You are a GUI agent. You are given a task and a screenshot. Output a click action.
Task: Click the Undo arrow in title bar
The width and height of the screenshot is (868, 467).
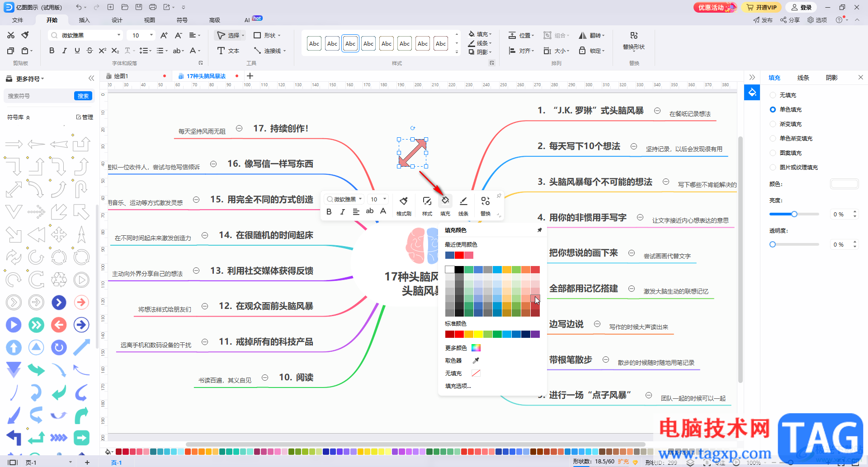click(79, 7)
